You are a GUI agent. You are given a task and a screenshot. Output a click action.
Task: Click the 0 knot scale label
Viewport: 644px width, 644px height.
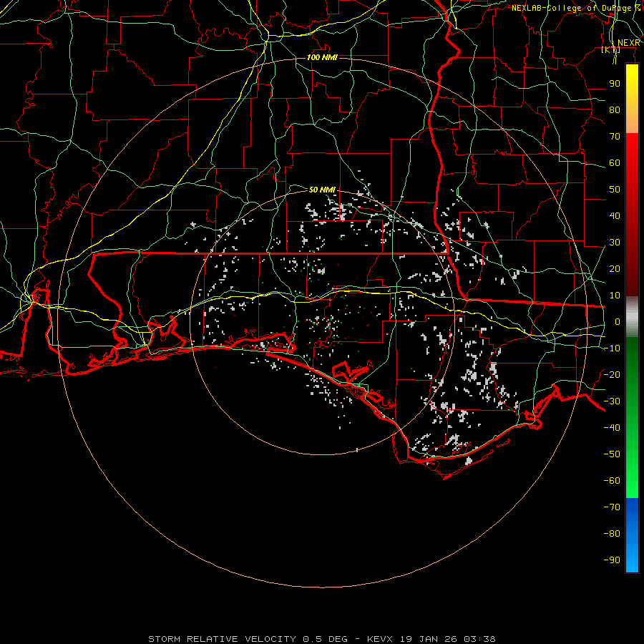pos(618,321)
